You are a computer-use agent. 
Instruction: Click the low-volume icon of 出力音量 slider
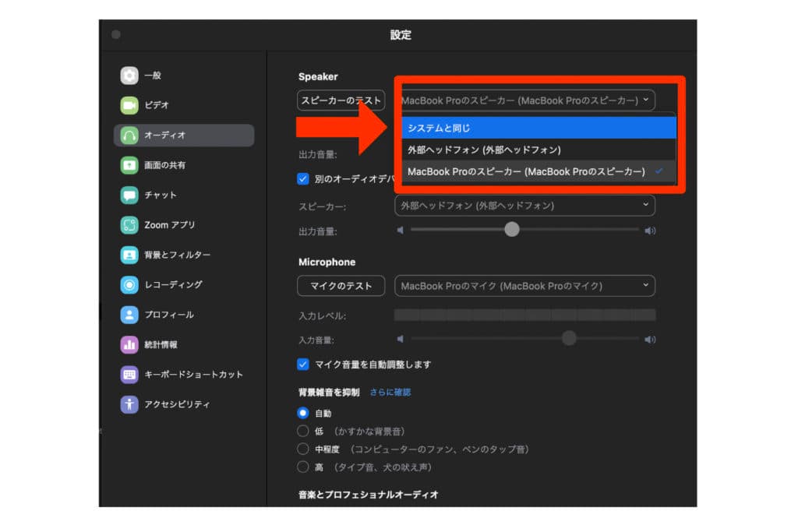[401, 231]
